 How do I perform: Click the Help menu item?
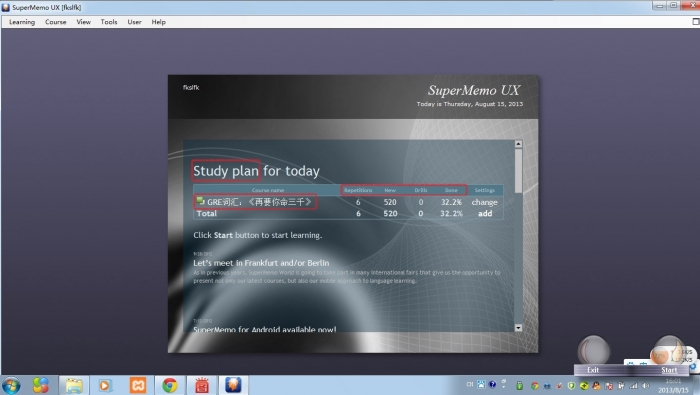[158, 22]
